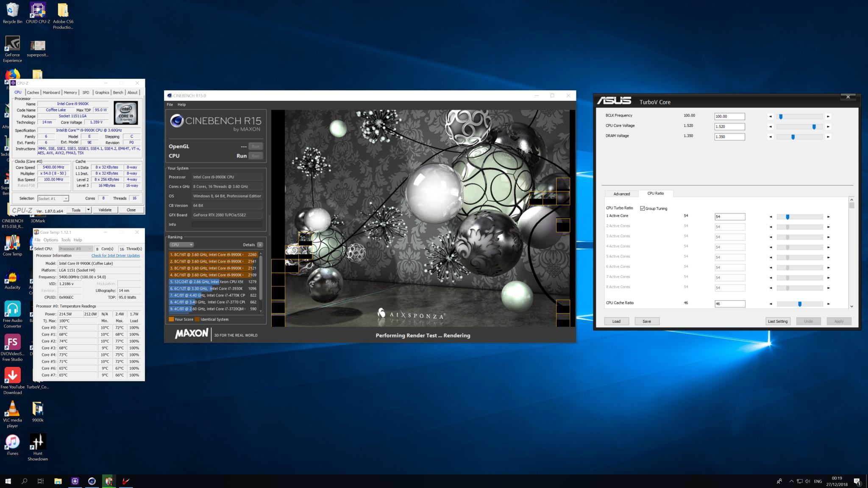868x488 pixels.
Task: Click the Cinebench Info field
Action: click(227, 225)
